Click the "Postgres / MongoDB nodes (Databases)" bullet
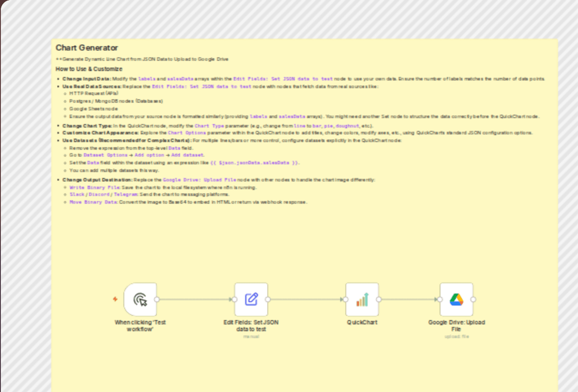The image size is (578, 392). click(x=116, y=101)
